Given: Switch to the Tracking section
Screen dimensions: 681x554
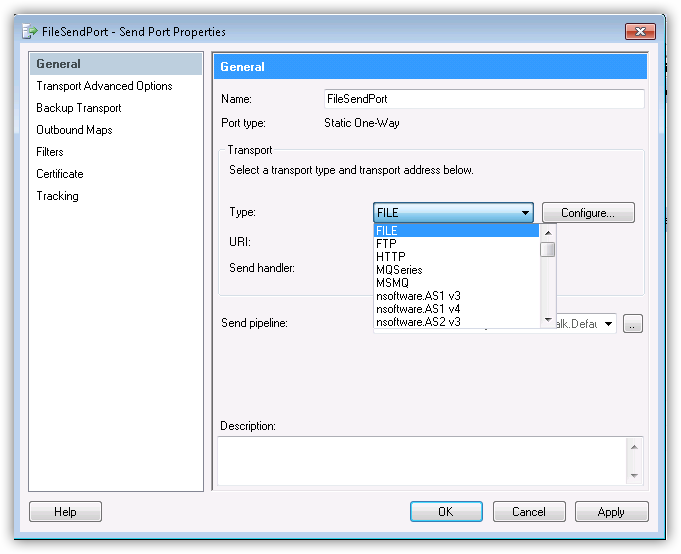Looking at the screenshot, I should click(57, 196).
